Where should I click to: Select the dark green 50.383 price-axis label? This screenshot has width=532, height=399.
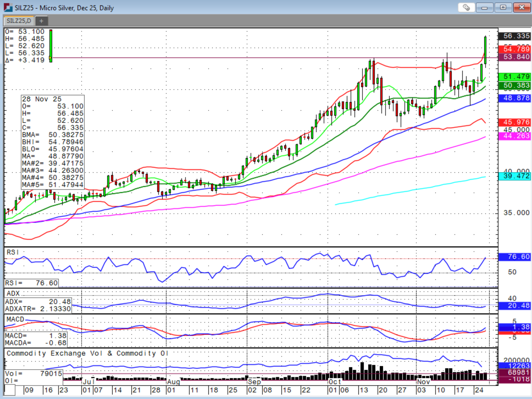[515, 85]
